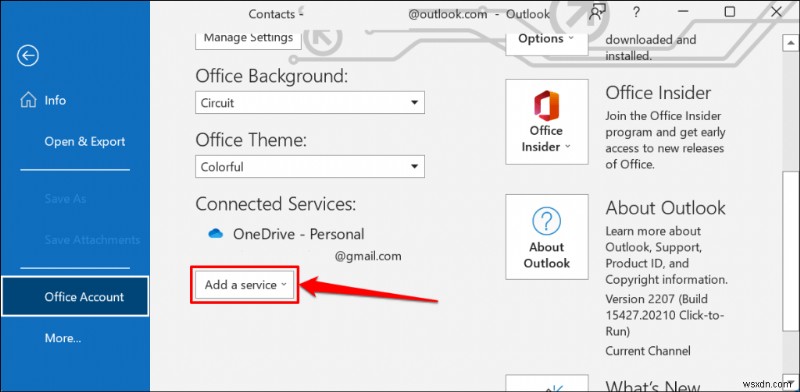The image size is (800, 392).
Task: Click the Office Insider heading text
Action: click(658, 93)
